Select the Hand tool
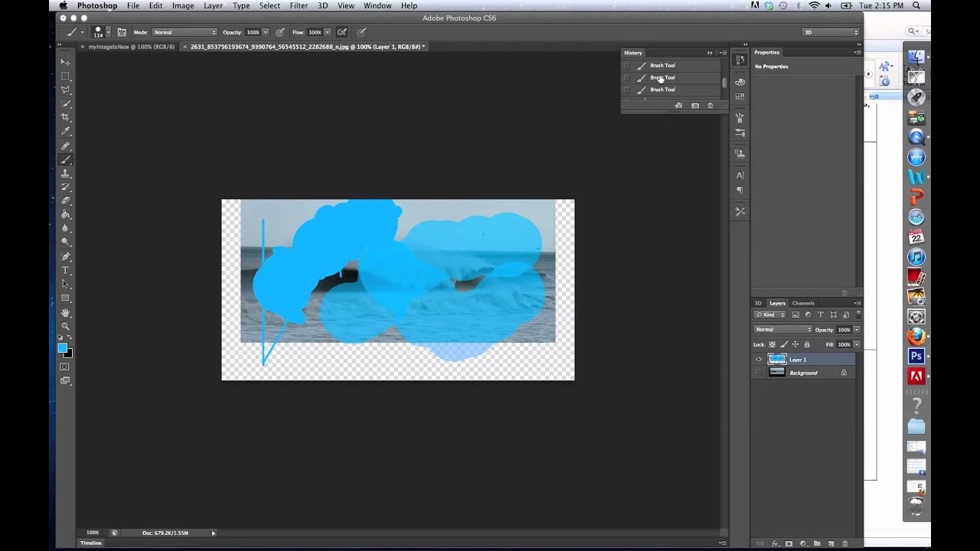This screenshot has height=551, width=980. click(x=65, y=312)
